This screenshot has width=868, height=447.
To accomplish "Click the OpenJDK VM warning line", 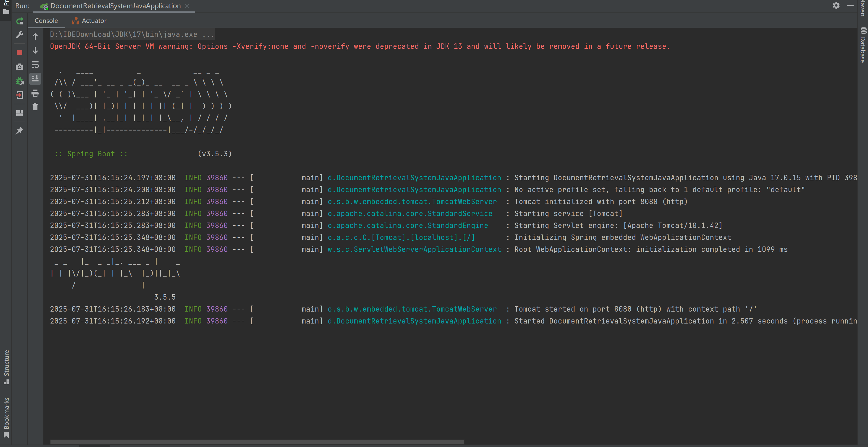I will [360, 46].
